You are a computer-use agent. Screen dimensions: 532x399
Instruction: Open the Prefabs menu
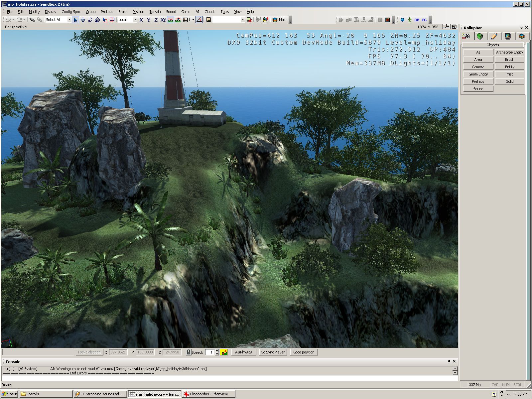pyautogui.click(x=107, y=12)
